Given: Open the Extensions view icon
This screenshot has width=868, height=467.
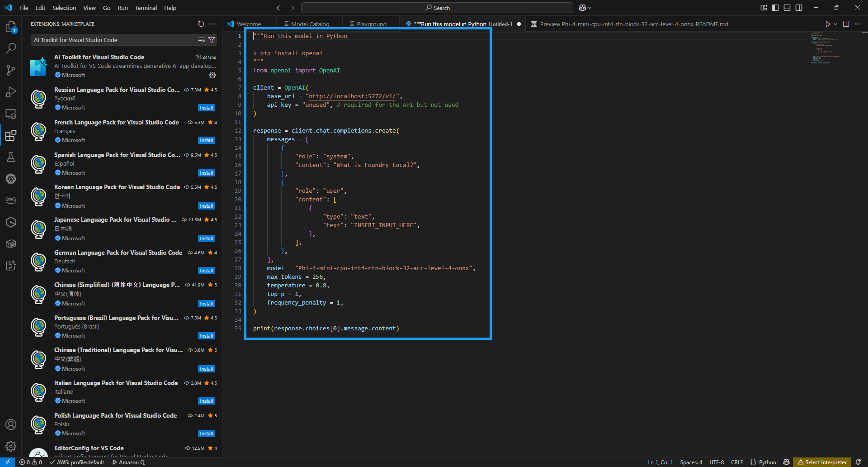Looking at the screenshot, I should point(11,135).
